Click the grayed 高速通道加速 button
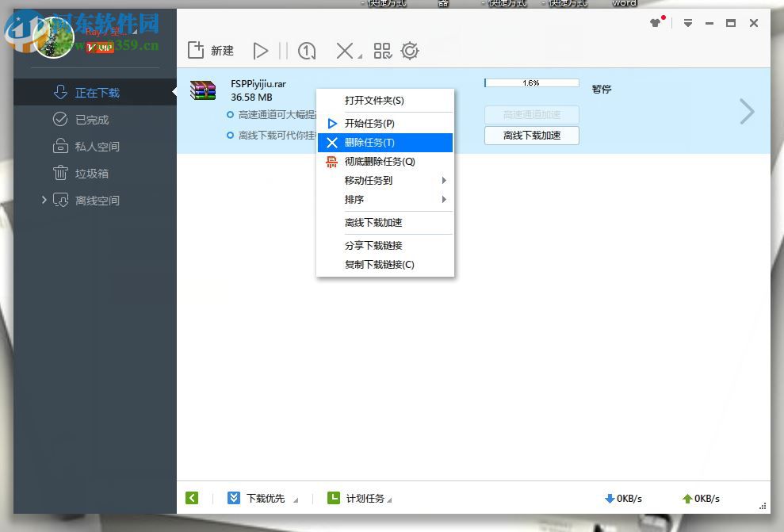Viewport: 784px width, 532px height. (531, 114)
